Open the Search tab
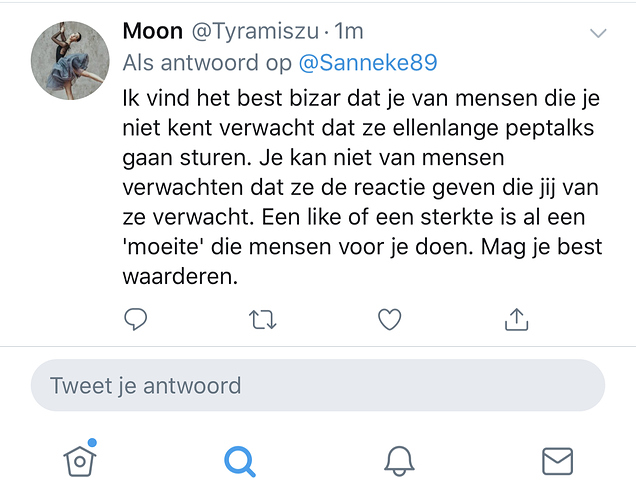The width and height of the screenshot is (636, 499). click(x=239, y=460)
